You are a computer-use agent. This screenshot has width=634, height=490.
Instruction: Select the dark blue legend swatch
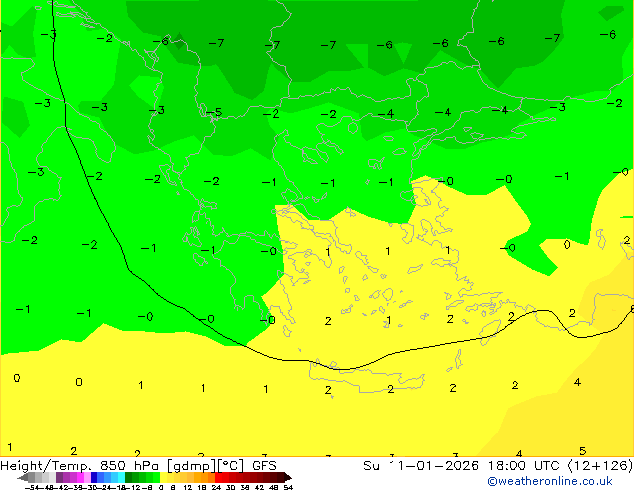(94, 477)
